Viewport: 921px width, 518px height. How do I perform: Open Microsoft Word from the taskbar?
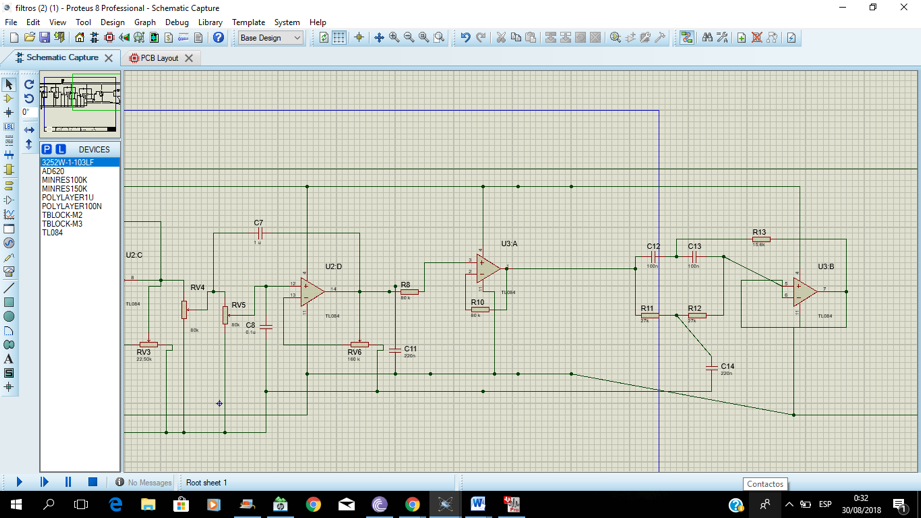[478, 504]
